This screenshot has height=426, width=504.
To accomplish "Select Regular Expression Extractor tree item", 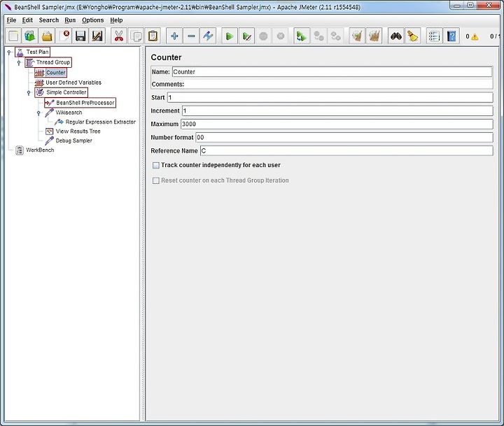I will [95, 122].
